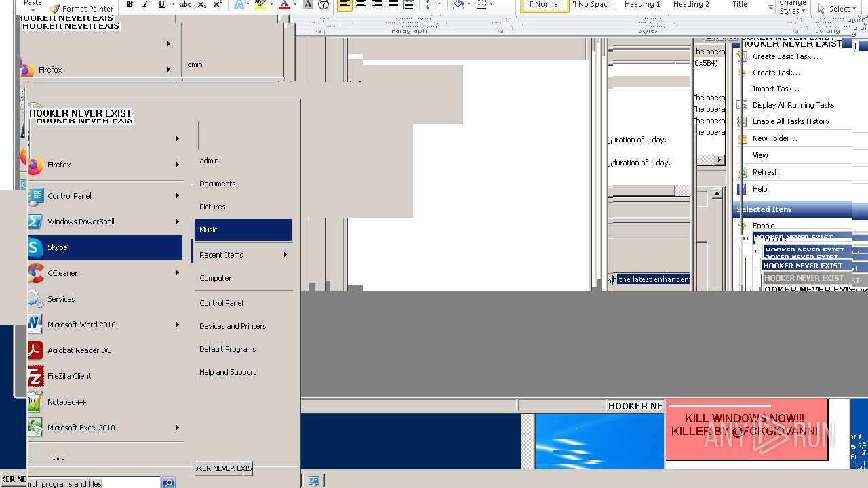Open borders dropdown arrow
The height and width of the screenshot is (488, 868).
tap(491, 4)
